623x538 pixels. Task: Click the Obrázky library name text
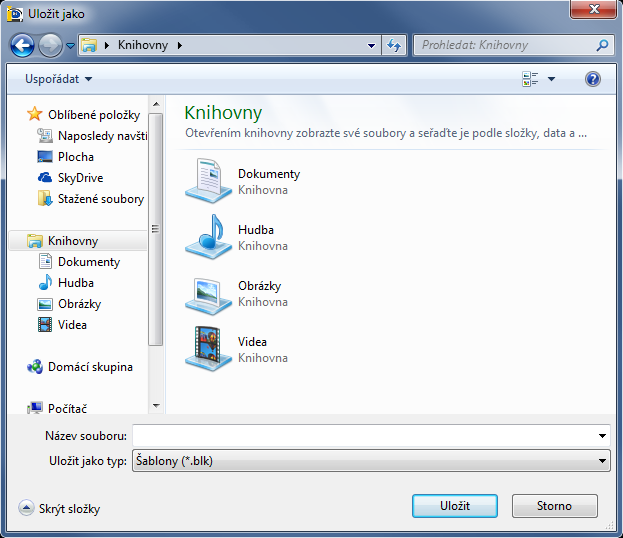click(259, 286)
